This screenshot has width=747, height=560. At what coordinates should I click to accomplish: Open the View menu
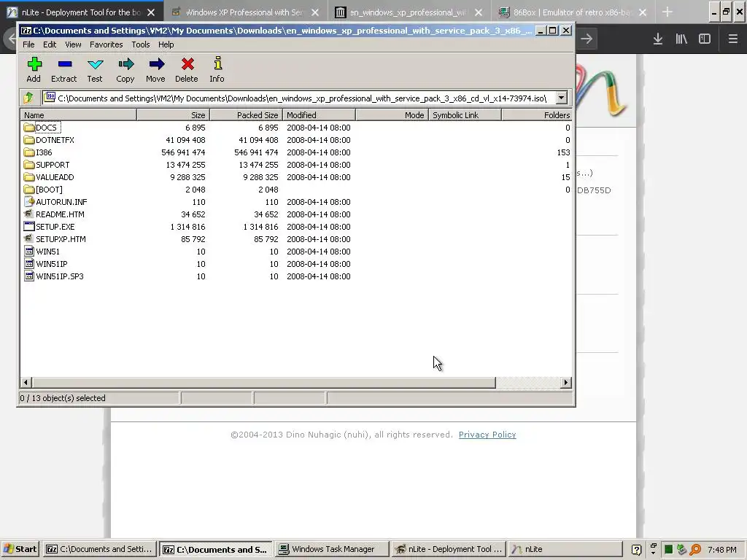click(x=73, y=44)
